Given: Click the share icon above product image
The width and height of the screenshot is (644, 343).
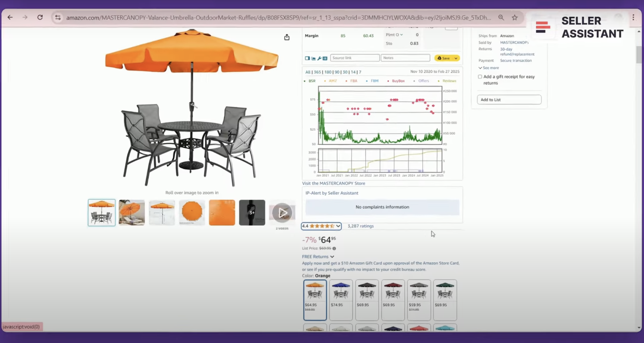Looking at the screenshot, I should pyautogui.click(x=287, y=37).
